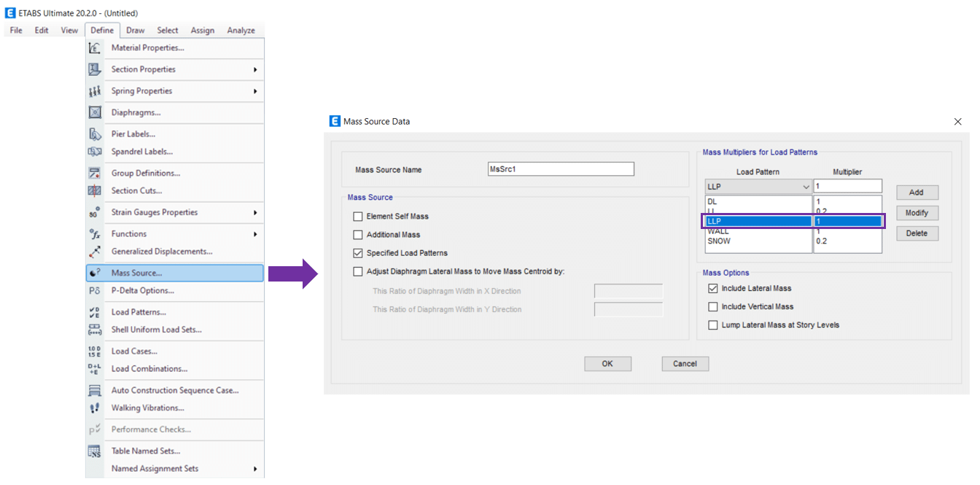
Task: Click the Multiplier input field
Action: pos(848,187)
